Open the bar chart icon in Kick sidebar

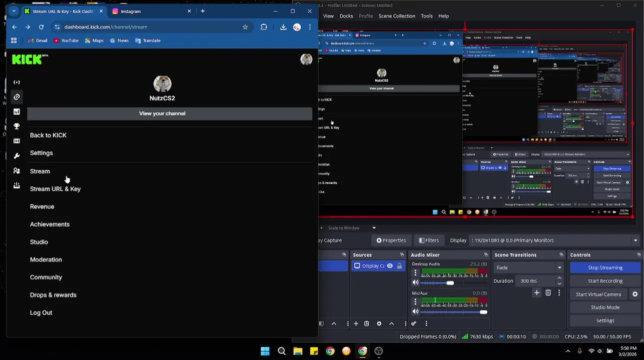[x=17, y=111]
